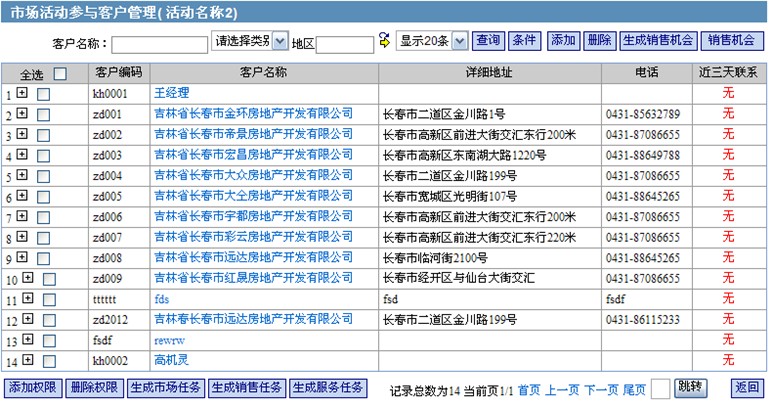Image resolution: width=771 pixels, height=403 pixels.
Task: Expand details with plus icon for zd003
Action: coord(21,155)
